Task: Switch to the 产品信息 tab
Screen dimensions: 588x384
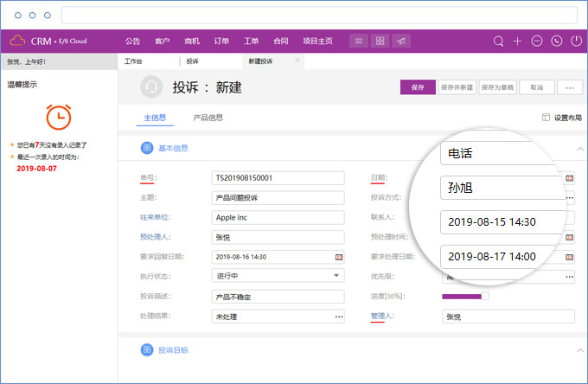Action: [x=208, y=118]
